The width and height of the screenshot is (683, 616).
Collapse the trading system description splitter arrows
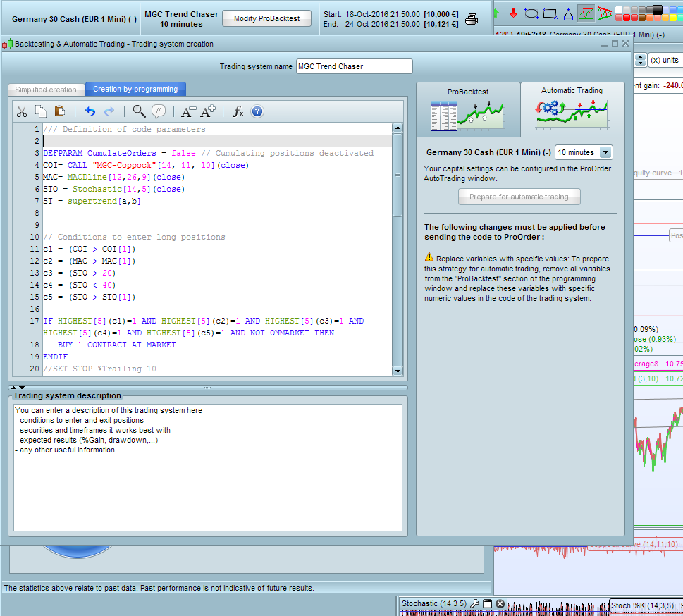coord(21,387)
